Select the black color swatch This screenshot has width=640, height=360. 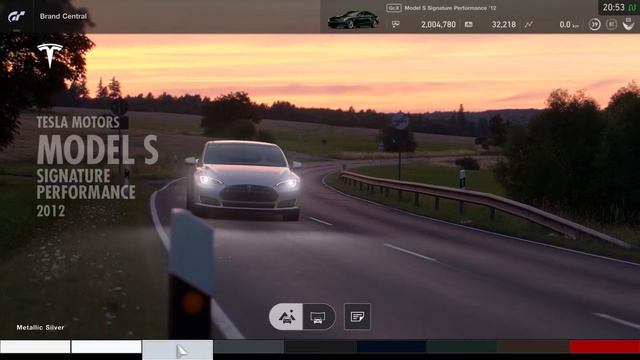point(320,347)
